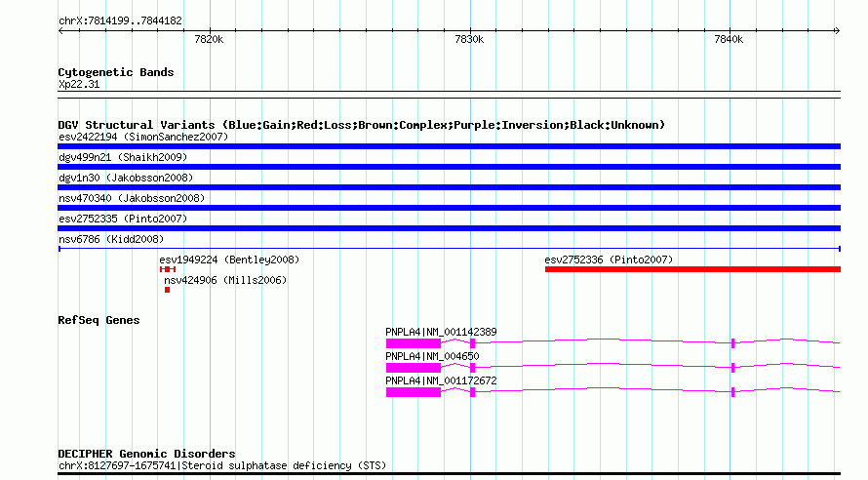Click the PNPLA4|NM_001142389 transcript label
The image size is (868, 480).
point(441,332)
